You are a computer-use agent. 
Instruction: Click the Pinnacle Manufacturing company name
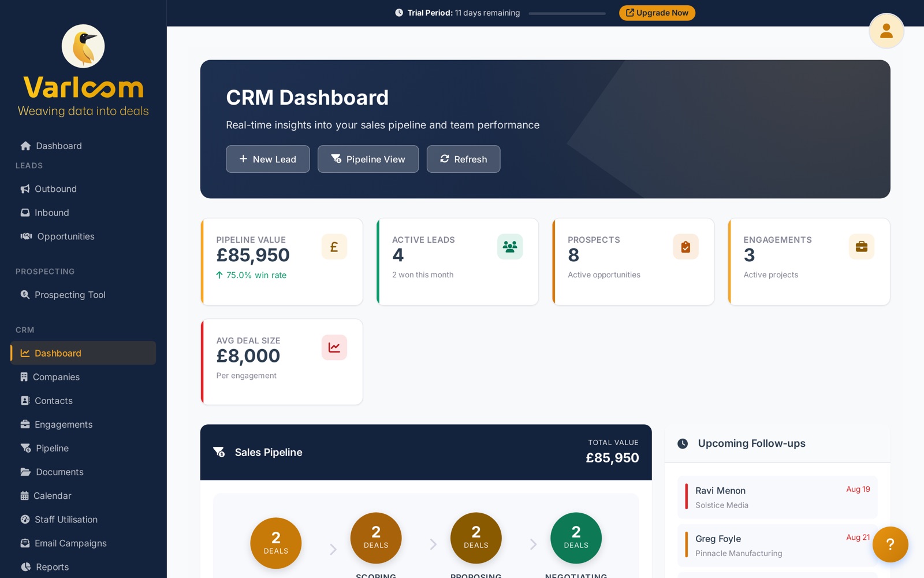pos(739,553)
